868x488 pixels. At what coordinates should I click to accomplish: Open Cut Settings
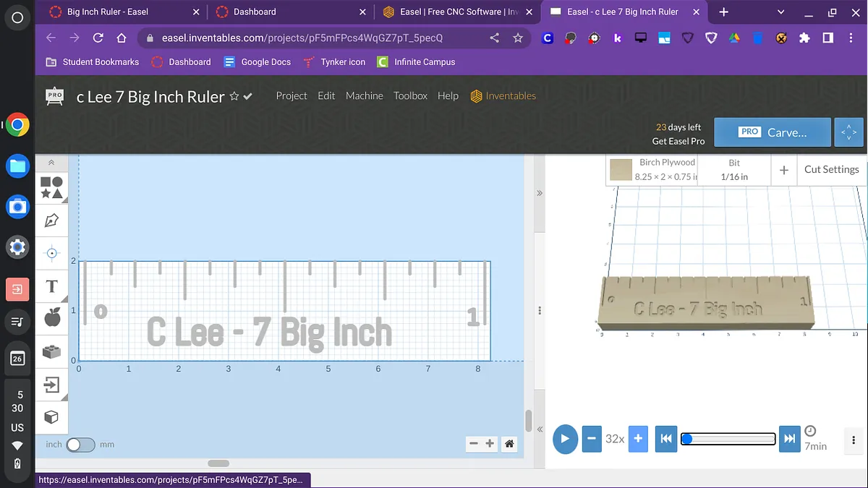pos(831,170)
